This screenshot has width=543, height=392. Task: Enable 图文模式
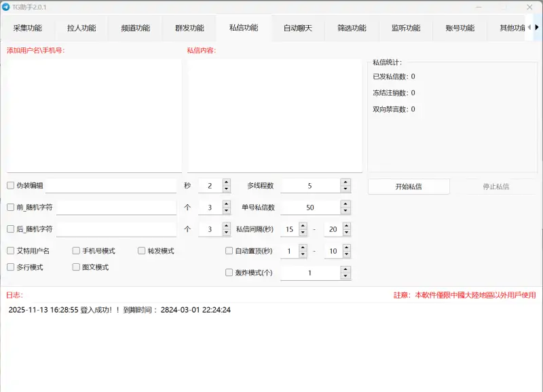click(x=76, y=268)
